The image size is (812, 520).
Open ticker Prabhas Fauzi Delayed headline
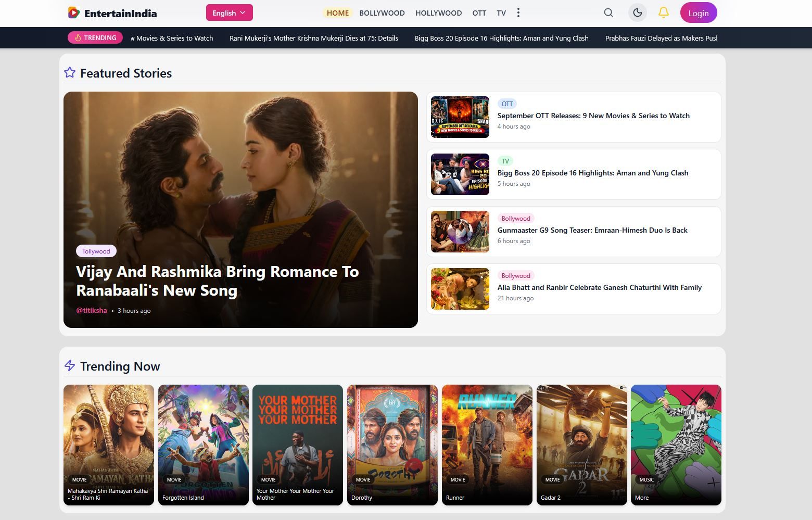pos(662,38)
